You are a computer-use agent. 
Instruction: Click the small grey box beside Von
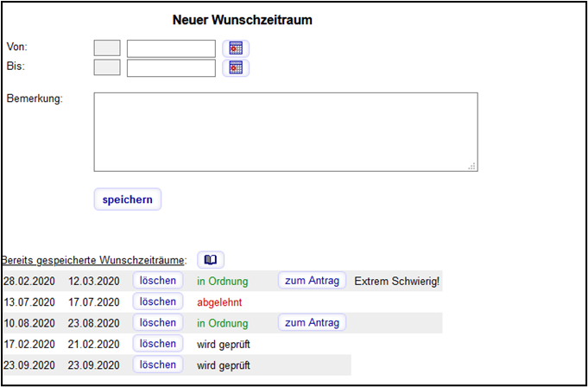[x=107, y=48]
